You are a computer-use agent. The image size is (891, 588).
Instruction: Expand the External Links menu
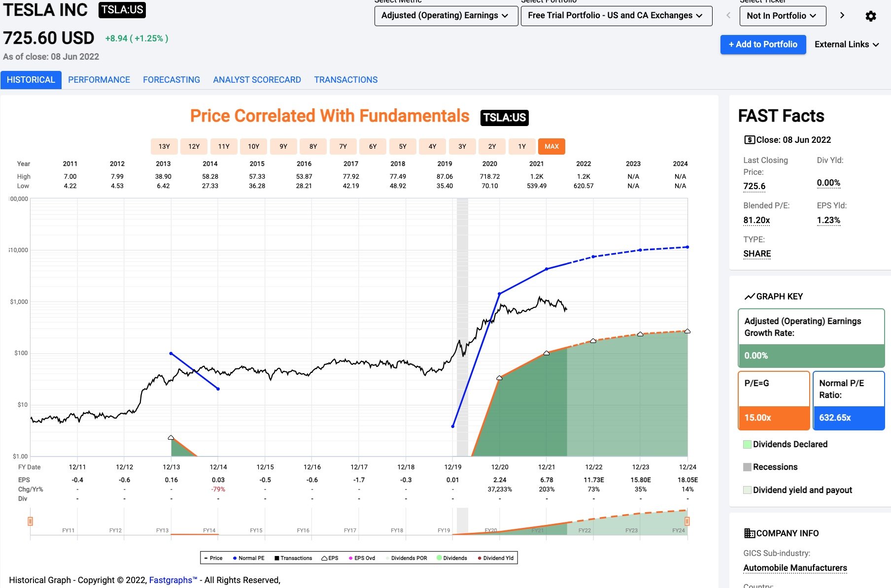(x=847, y=44)
